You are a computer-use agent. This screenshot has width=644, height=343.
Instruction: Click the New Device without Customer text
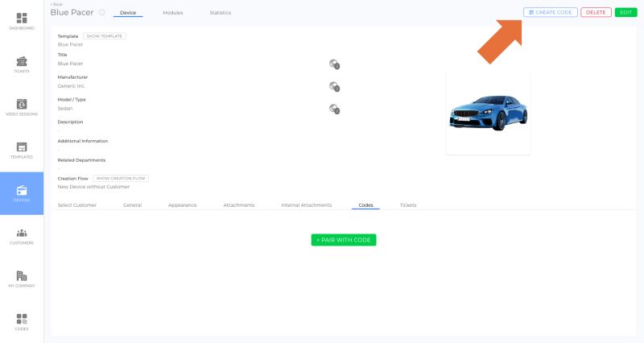tap(93, 187)
